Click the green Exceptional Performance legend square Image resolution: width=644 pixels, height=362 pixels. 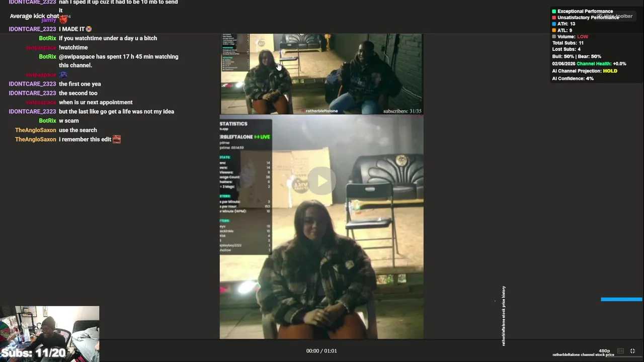pos(554,11)
